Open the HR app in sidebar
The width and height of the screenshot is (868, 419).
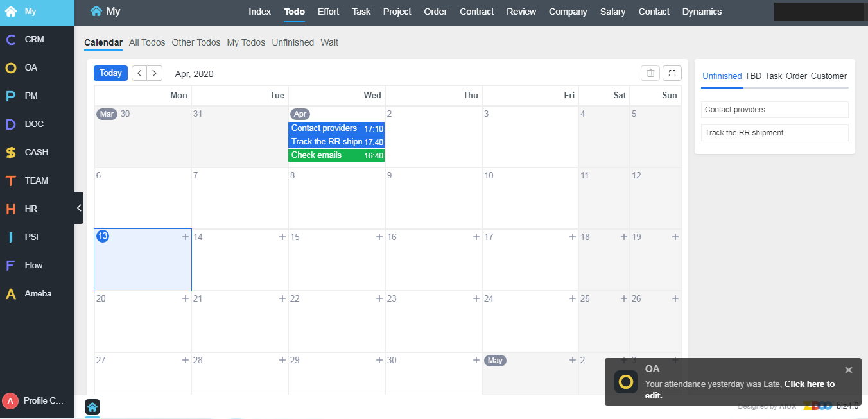click(x=37, y=209)
